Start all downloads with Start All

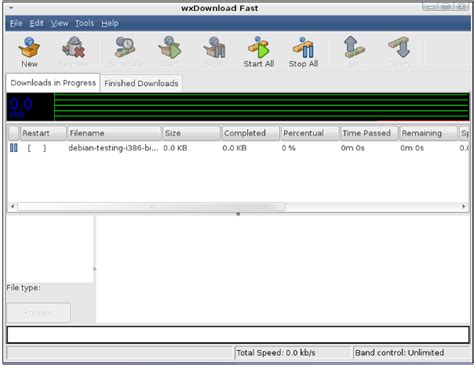[259, 52]
